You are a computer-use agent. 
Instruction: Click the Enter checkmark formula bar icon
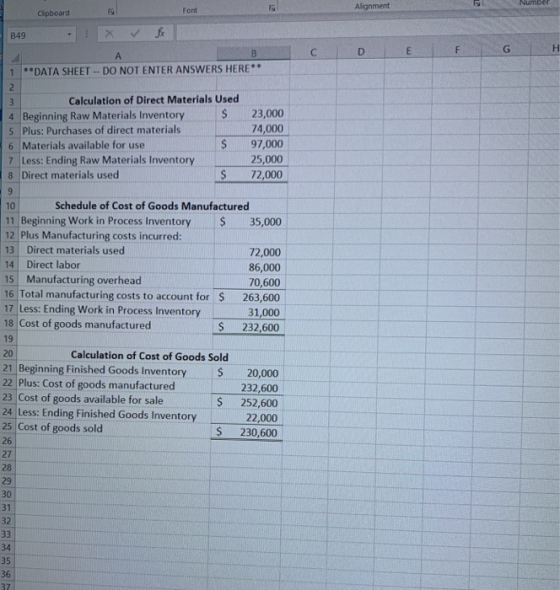(x=135, y=34)
